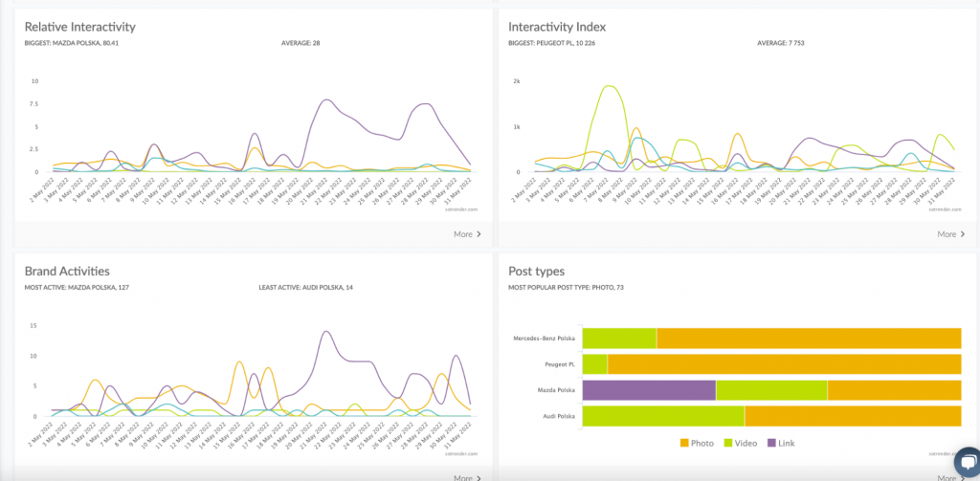Select Mercedes-Benz Polska's green Video segment

click(x=619, y=338)
